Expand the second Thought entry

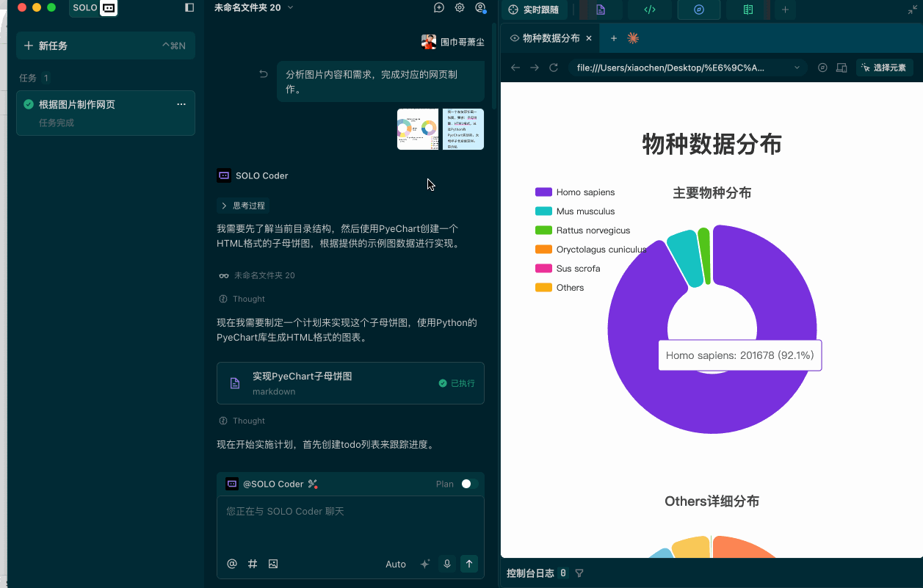pos(242,421)
